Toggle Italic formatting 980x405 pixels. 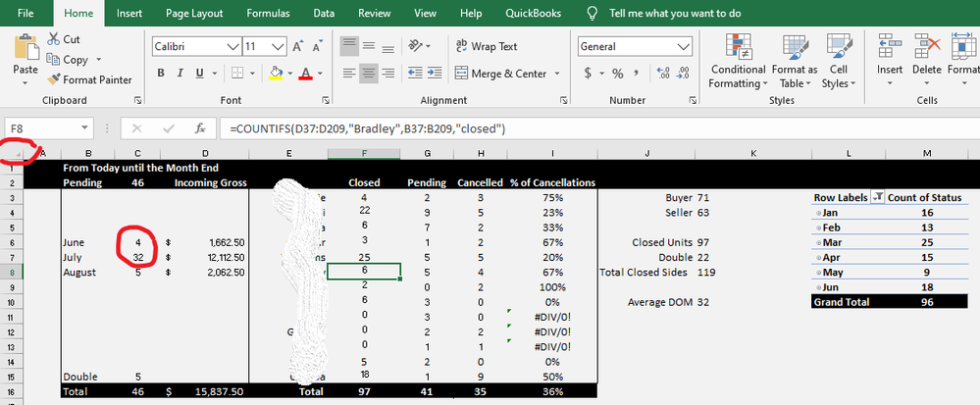click(x=180, y=74)
